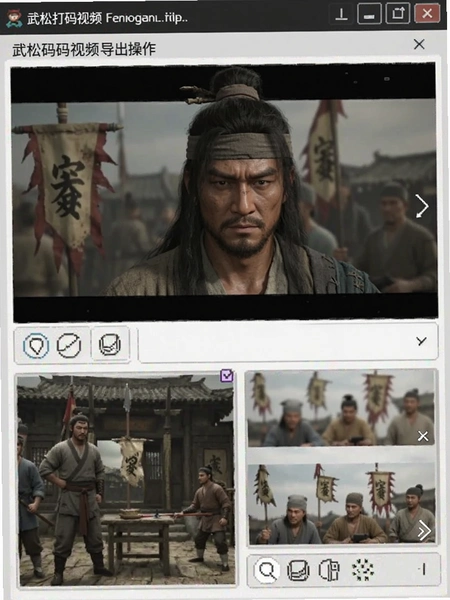450x600 pixels.
Task: Go to next frame with right arrow on main preview
Action: click(x=422, y=205)
